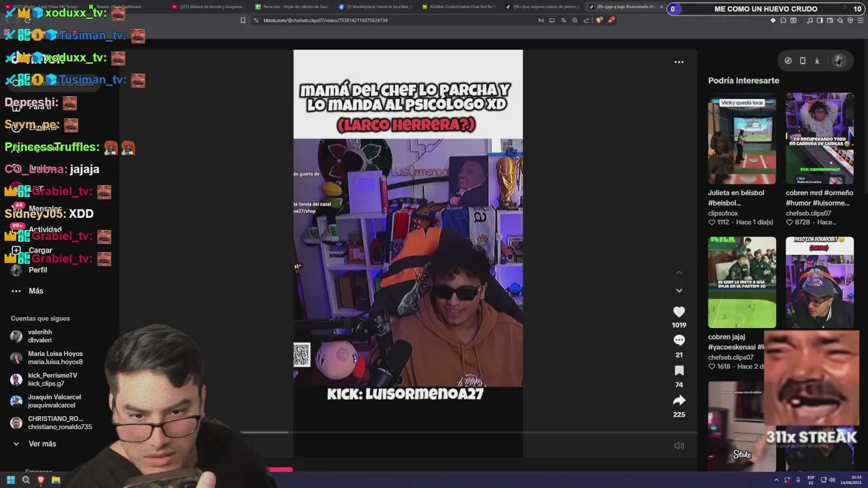
Task: Switch to Los mejores videos de perros tab
Action: [x=544, y=7]
